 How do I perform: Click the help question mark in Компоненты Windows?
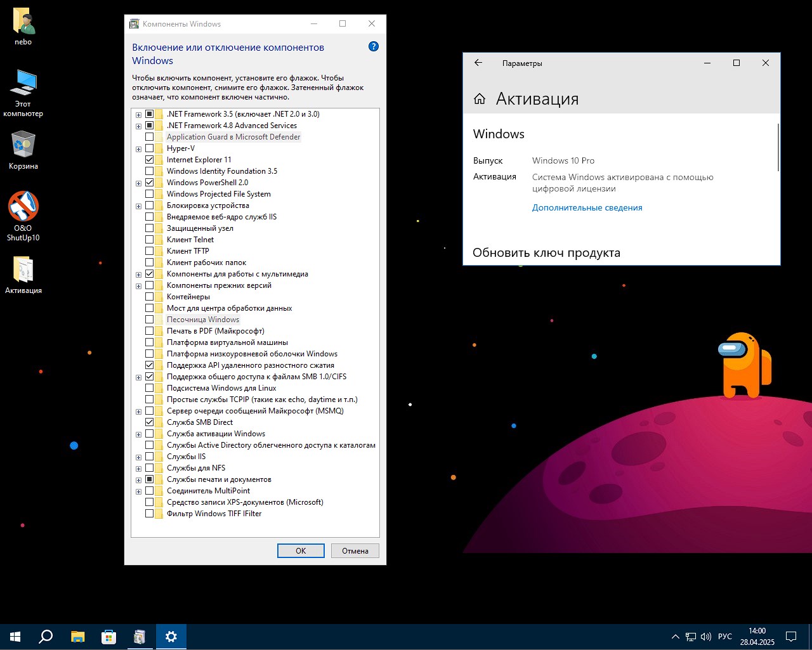(x=374, y=46)
